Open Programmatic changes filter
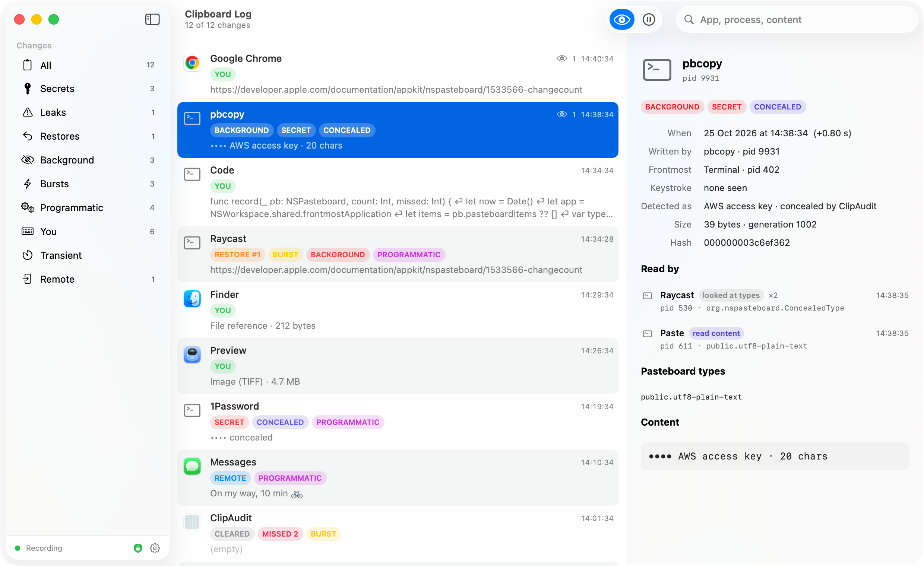 tap(88, 208)
